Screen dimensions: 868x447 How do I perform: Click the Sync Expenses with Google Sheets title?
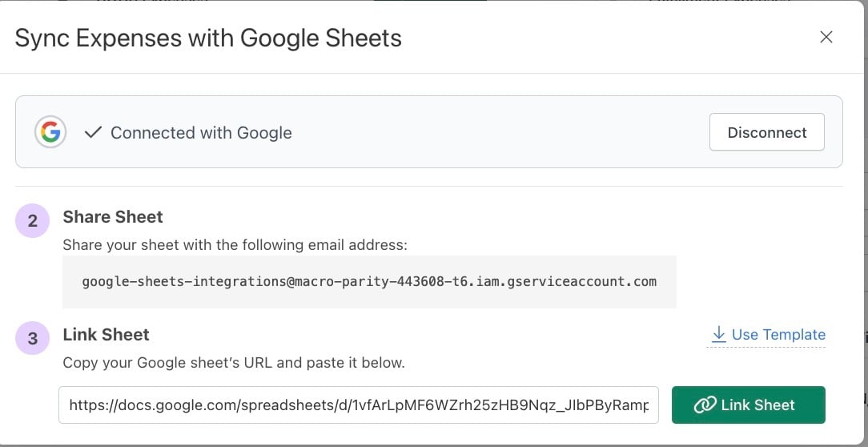click(208, 38)
